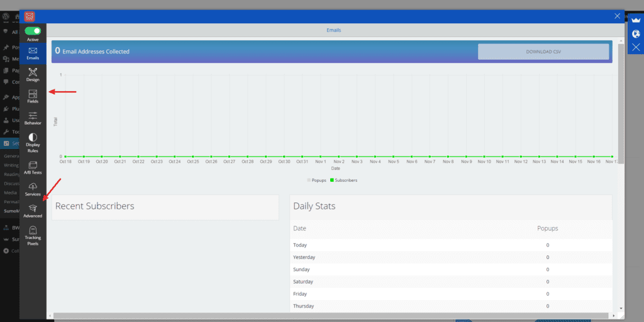
Task: Click the red List Builder app icon
Action: [30, 16]
